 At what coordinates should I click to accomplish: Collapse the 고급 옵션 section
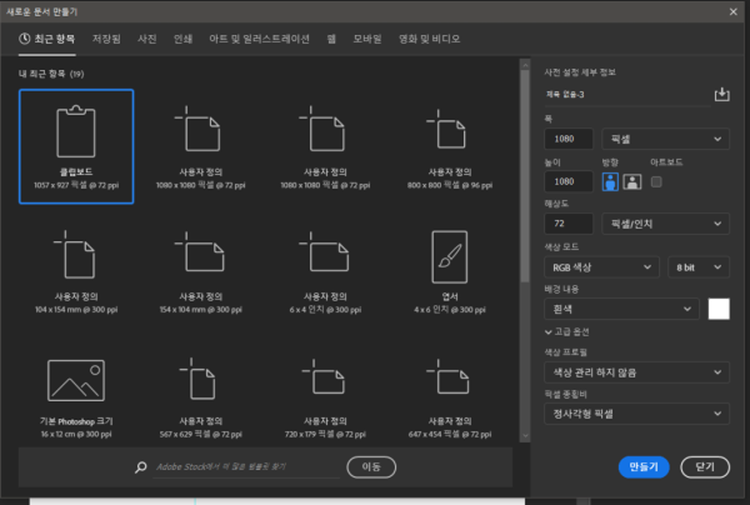[x=567, y=332]
